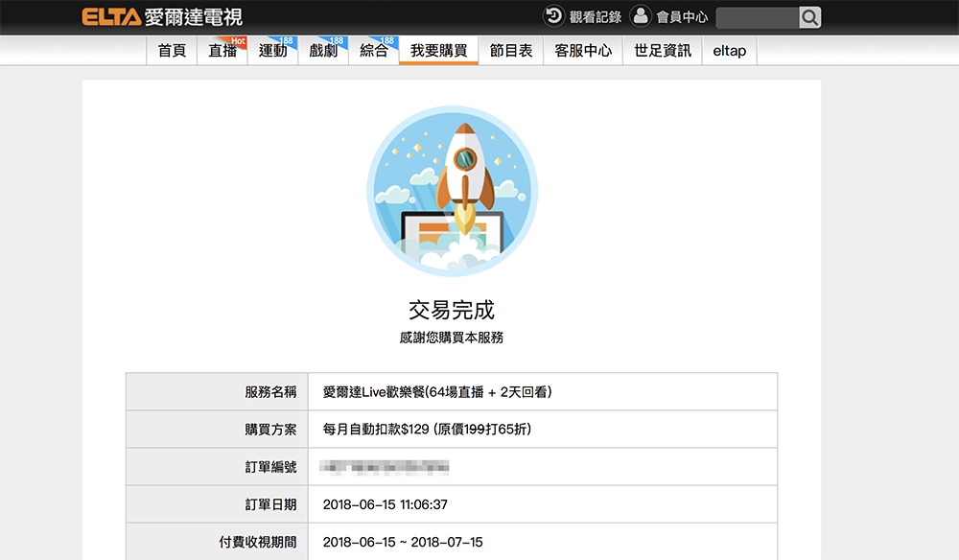Select the 首頁 navigation tab

tap(172, 51)
